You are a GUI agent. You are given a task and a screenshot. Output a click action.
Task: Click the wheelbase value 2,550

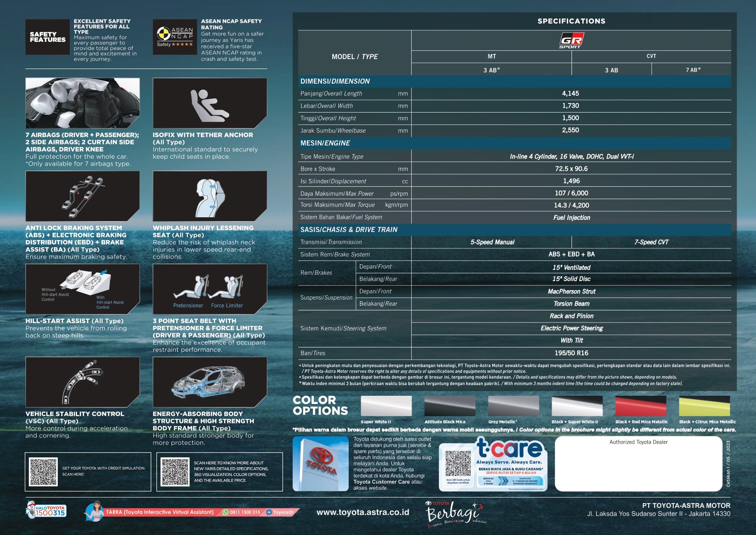(x=571, y=130)
